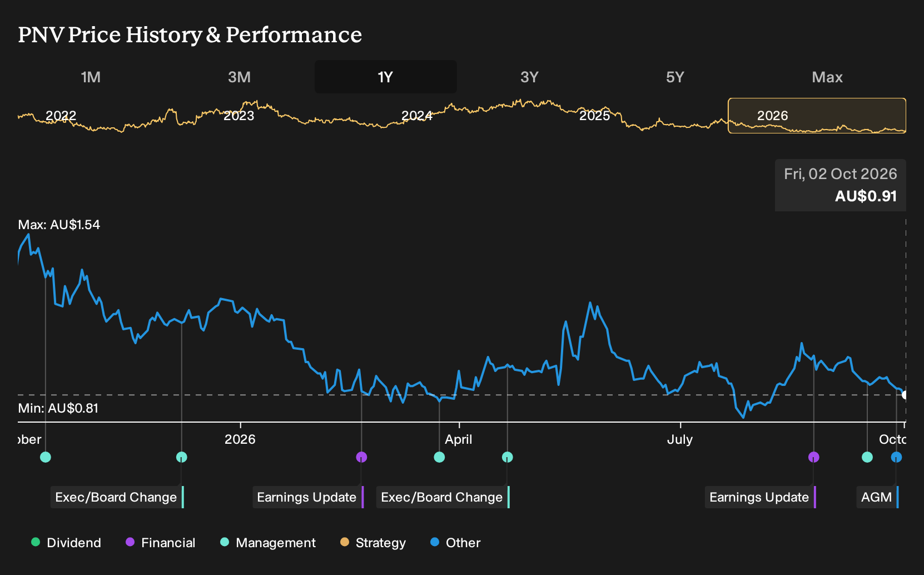Image resolution: width=924 pixels, height=575 pixels.
Task: Click the teal marker beside the AGM dot
Action: pos(867,457)
